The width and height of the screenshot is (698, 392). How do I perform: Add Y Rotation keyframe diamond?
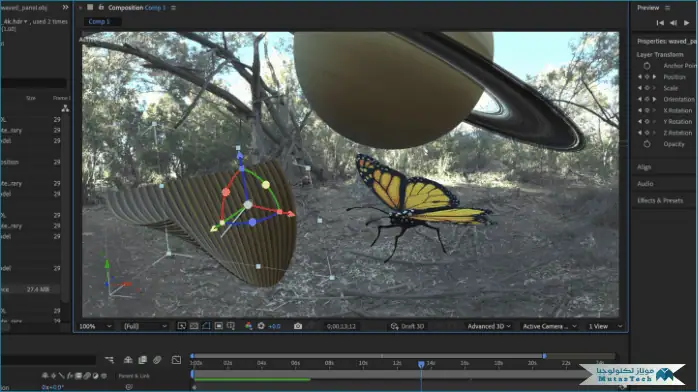pyautogui.click(x=647, y=121)
